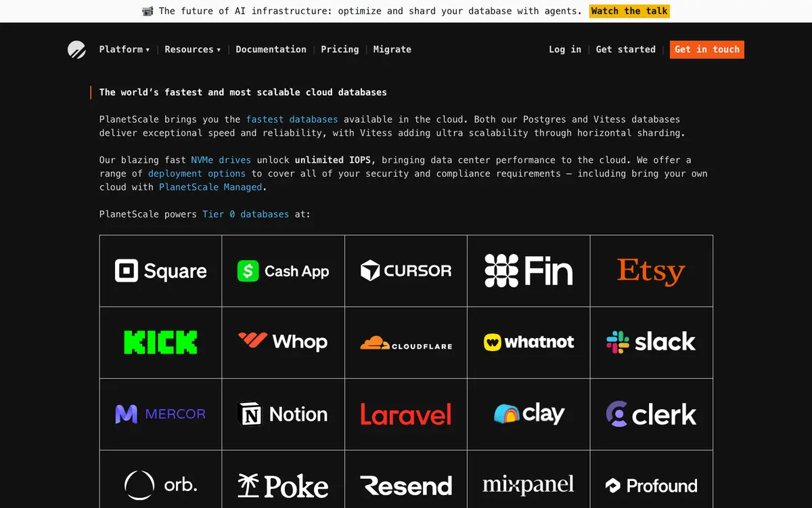Viewport: 812px width, 508px height.
Task: Open the Kick logo tile
Action: [160, 343]
